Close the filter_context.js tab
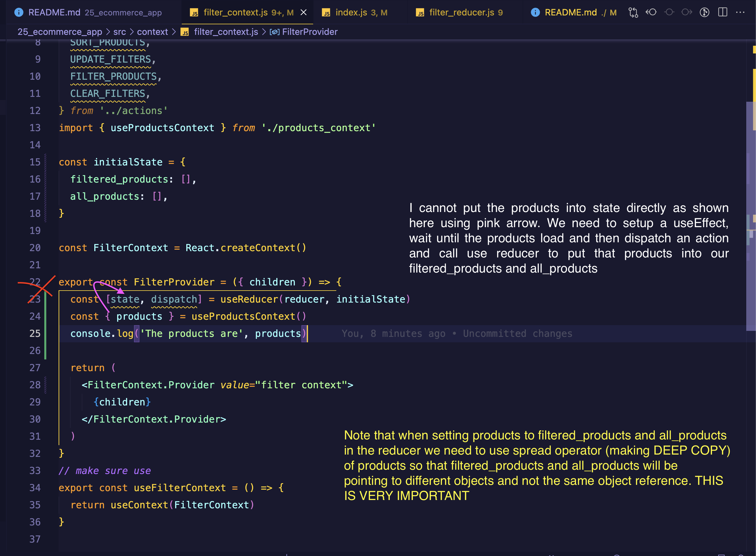 [303, 13]
